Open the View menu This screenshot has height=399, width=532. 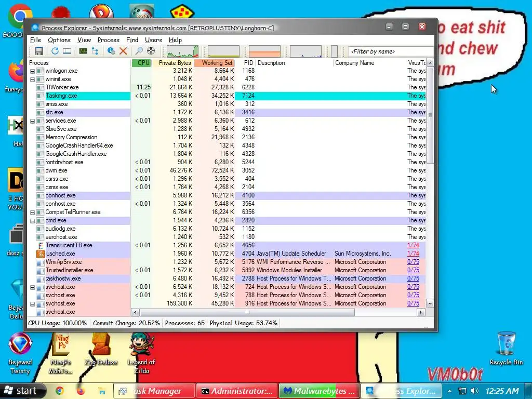(84, 40)
